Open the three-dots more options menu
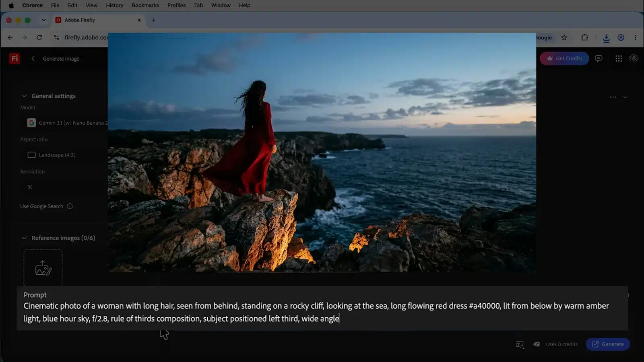The image size is (644, 362). [613, 97]
